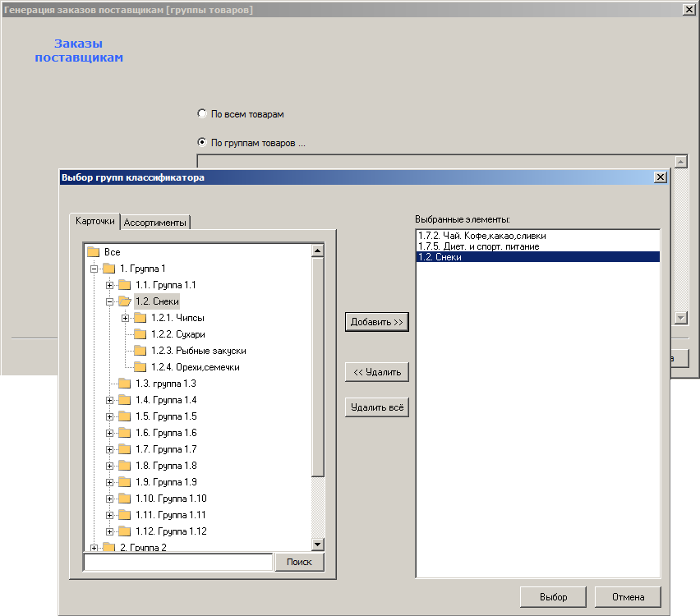Screen dimensions: 700x616
Task: Confirm with the Выбор button
Action: pos(553,597)
